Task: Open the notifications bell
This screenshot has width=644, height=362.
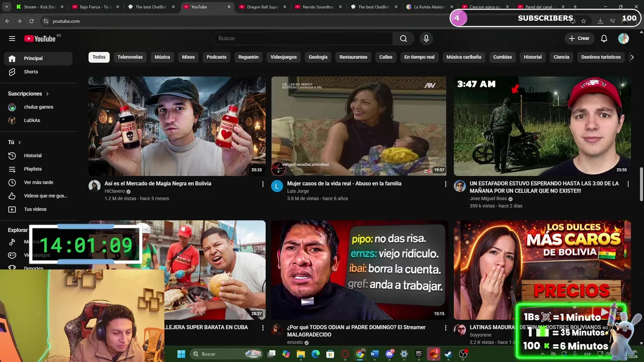Action: point(604,39)
